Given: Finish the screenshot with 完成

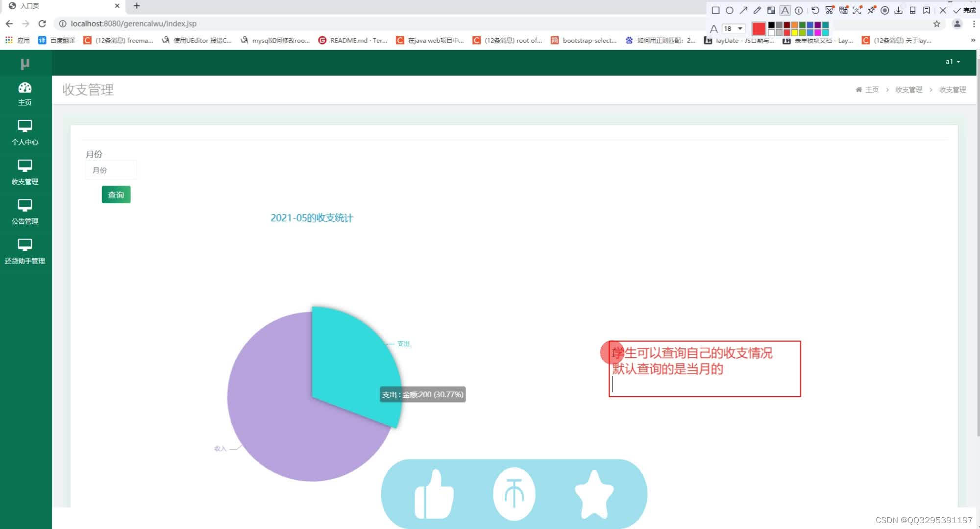Looking at the screenshot, I should click(964, 10).
